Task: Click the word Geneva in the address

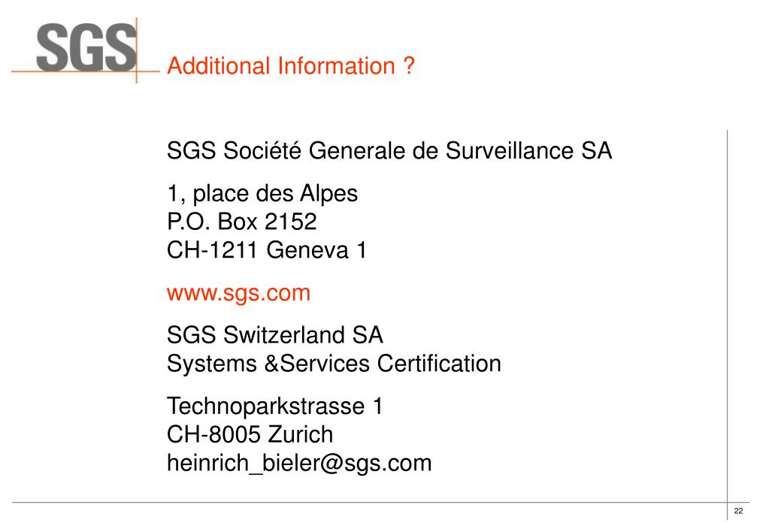Action: [x=307, y=250]
